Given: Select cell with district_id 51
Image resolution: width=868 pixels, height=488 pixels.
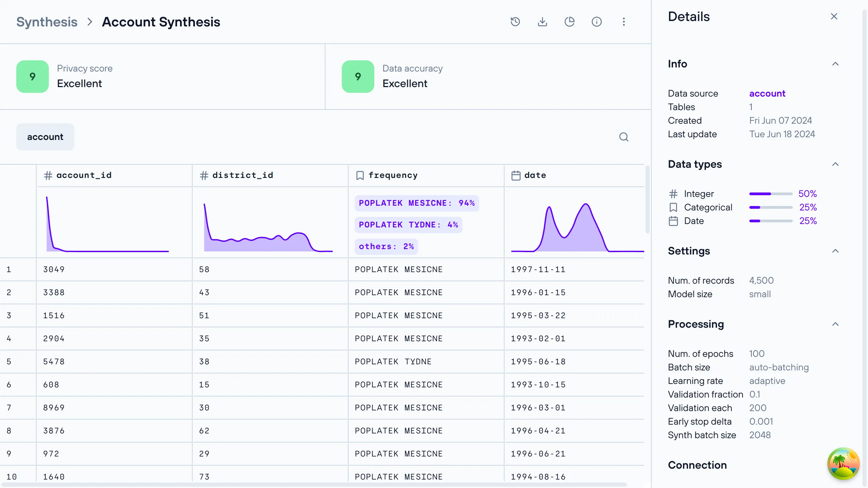Looking at the screenshot, I should click(270, 316).
